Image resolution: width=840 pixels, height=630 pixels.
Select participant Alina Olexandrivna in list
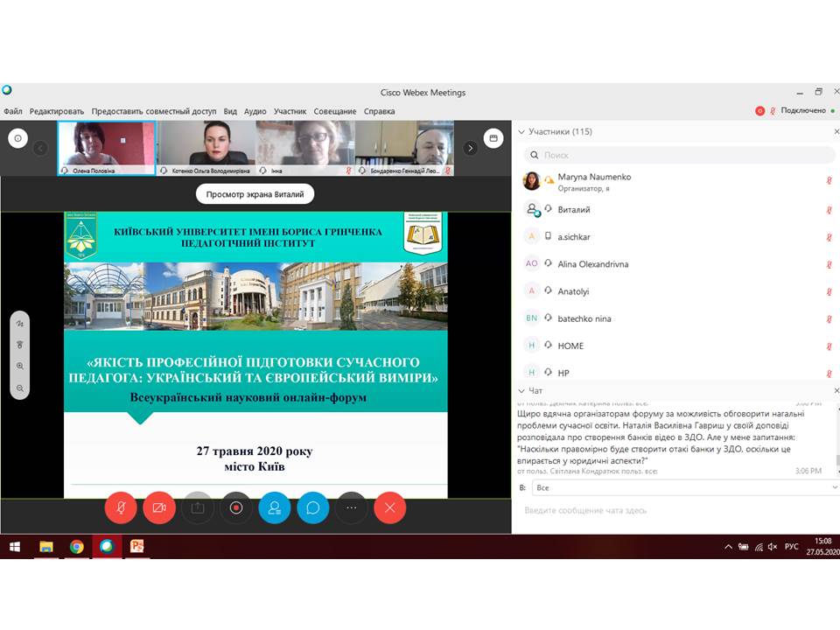(x=592, y=264)
